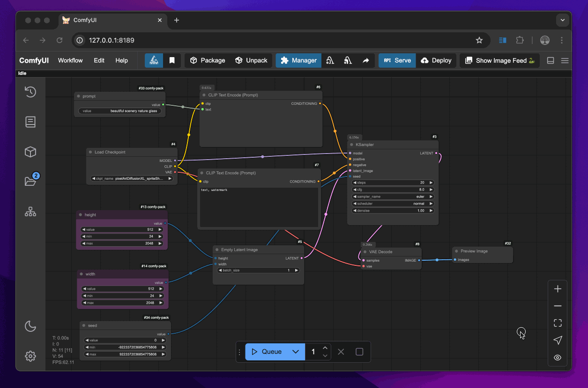This screenshot has height=388, width=588.
Task: Decrease the queue batch count
Action: (325, 356)
